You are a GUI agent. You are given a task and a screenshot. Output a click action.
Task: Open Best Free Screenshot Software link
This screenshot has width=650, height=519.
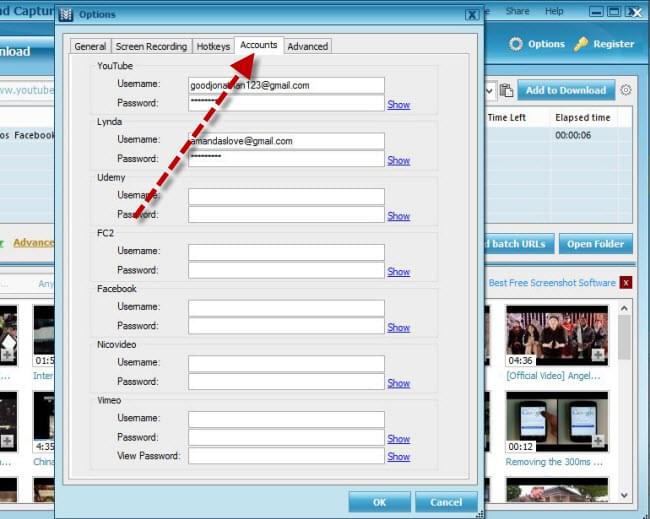pyautogui.click(x=552, y=283)
